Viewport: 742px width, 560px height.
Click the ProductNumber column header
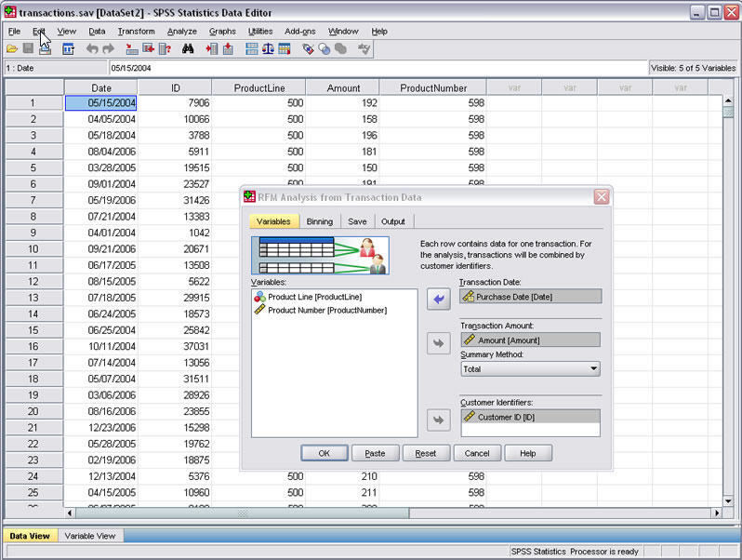click(433, 88)
